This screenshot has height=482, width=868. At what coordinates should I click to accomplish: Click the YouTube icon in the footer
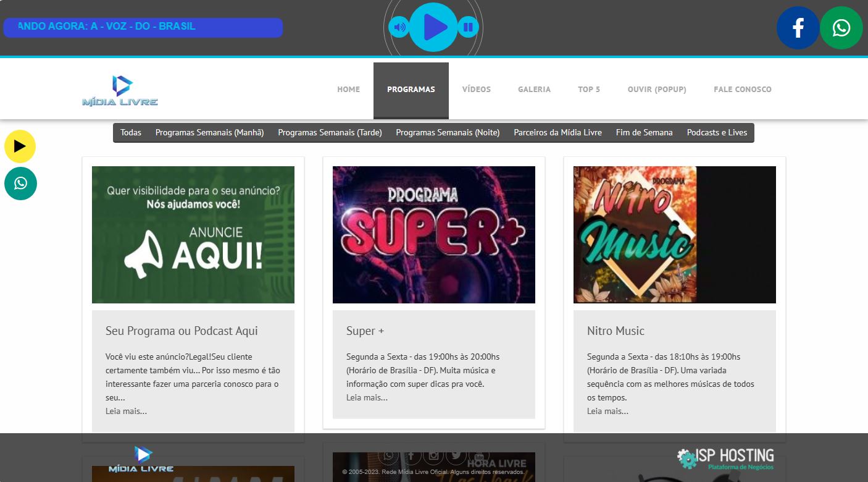478,456
